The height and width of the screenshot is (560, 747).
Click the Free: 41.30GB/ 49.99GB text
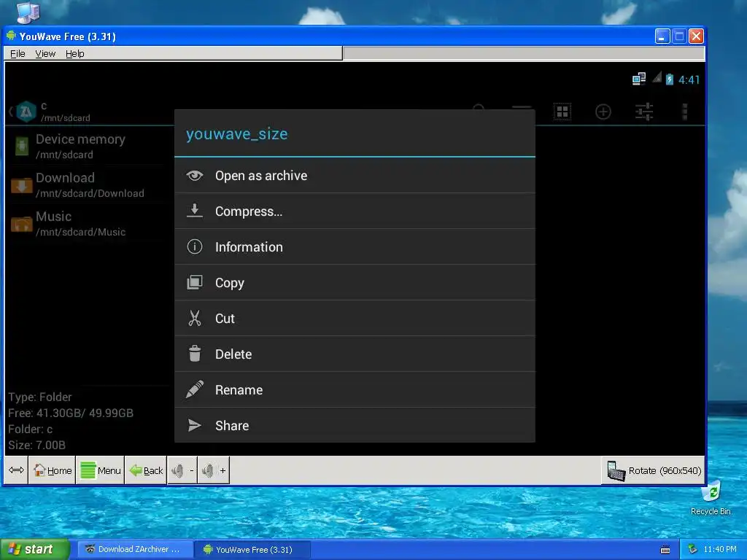71,413
